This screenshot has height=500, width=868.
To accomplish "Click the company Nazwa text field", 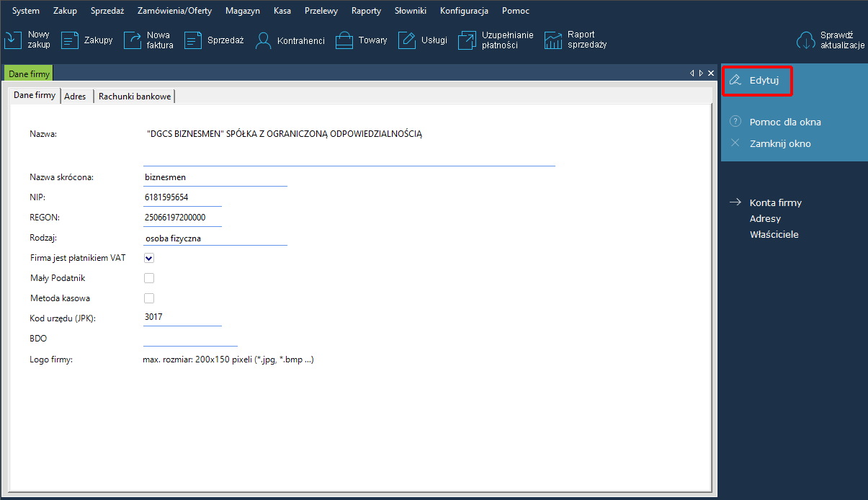I will pos(349,146).
